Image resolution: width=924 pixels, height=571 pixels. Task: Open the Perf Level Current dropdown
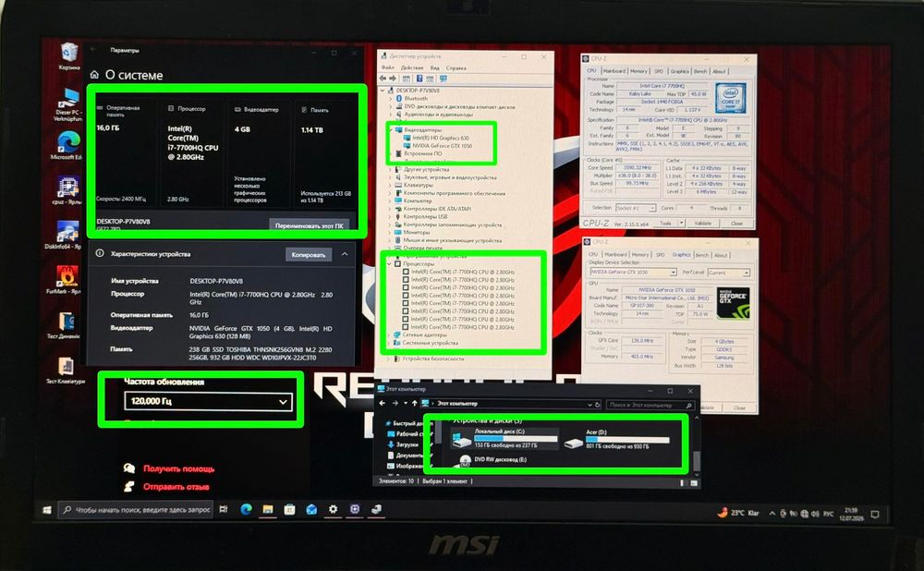click(728, 273)
